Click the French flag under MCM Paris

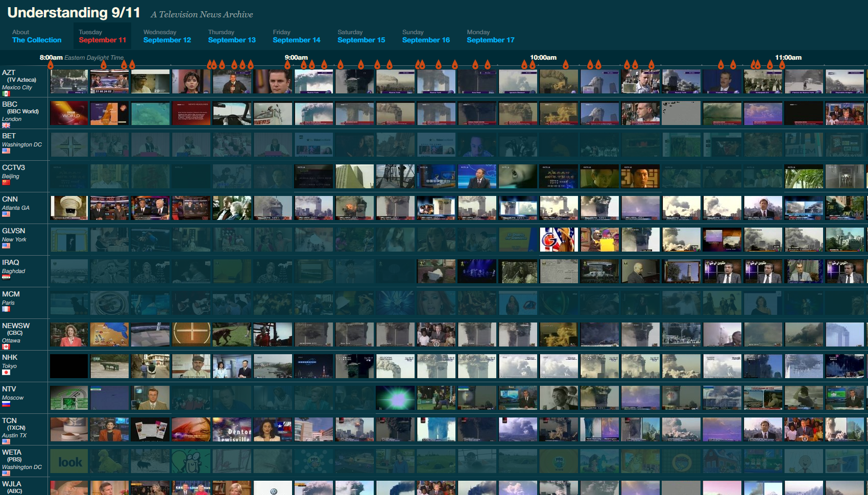click(6, 309)
